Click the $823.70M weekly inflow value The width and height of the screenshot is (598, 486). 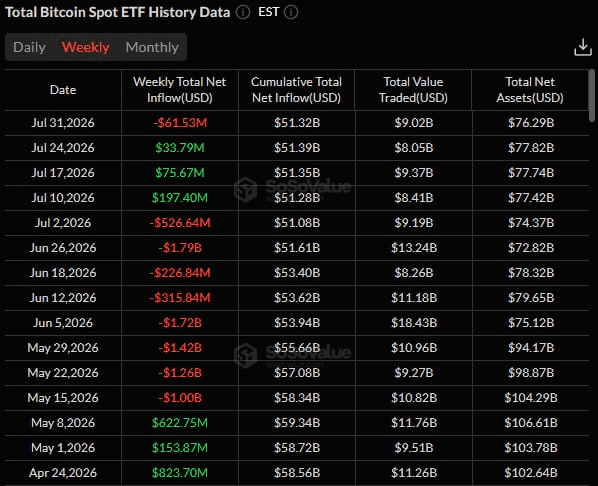(180, 473)
